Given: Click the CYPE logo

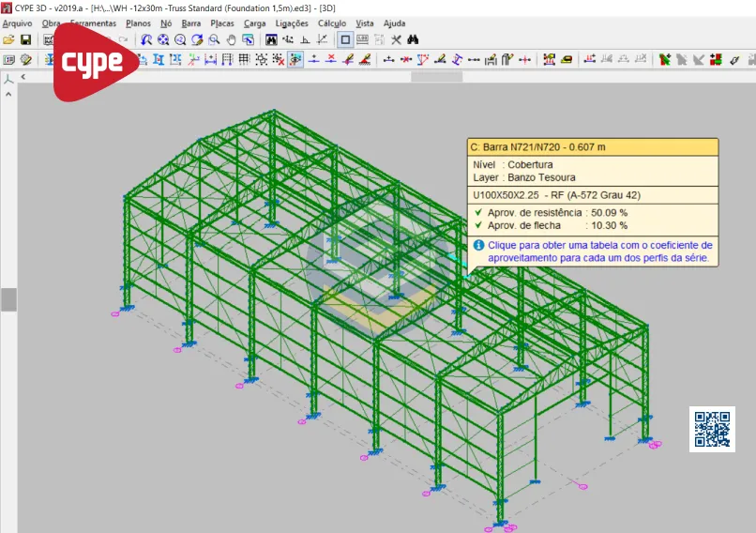Looking at the screenshot, I should pos(93,62).
